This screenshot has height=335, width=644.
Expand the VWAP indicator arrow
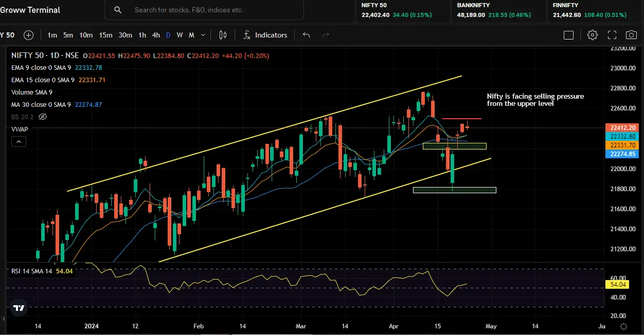(x=19, y=141)
